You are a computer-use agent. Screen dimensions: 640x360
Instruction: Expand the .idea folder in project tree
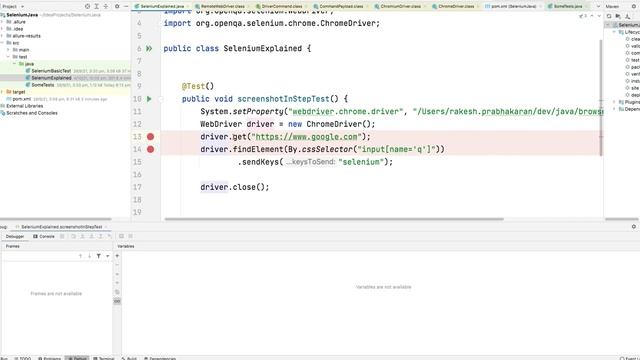coord(2,29)
